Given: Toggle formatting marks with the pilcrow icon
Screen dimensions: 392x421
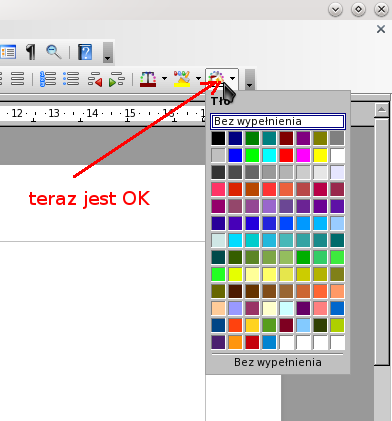Looking at the screenshot, I should [31, 52].
